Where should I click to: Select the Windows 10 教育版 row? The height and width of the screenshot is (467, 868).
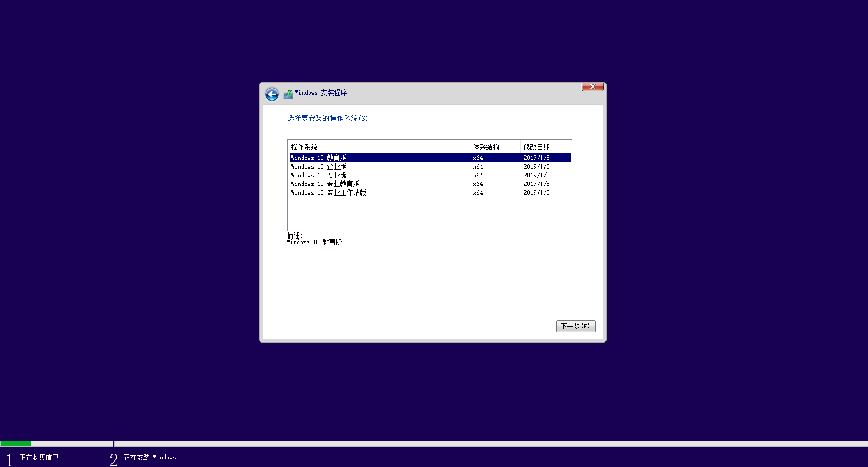tap(430, 158)
